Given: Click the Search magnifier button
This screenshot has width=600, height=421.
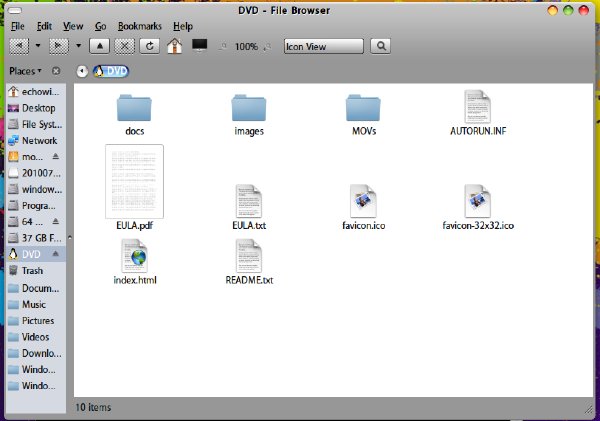Looking at the screenshot, I should 381,46.
